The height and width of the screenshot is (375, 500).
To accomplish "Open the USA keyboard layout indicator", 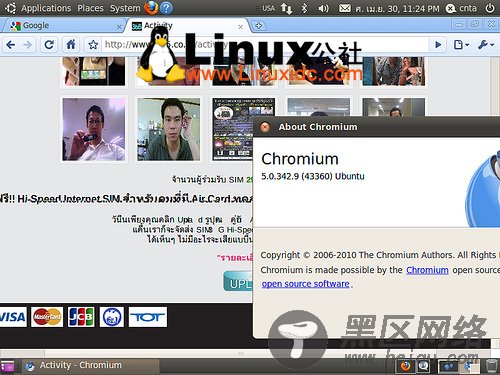I will point(268,8).
